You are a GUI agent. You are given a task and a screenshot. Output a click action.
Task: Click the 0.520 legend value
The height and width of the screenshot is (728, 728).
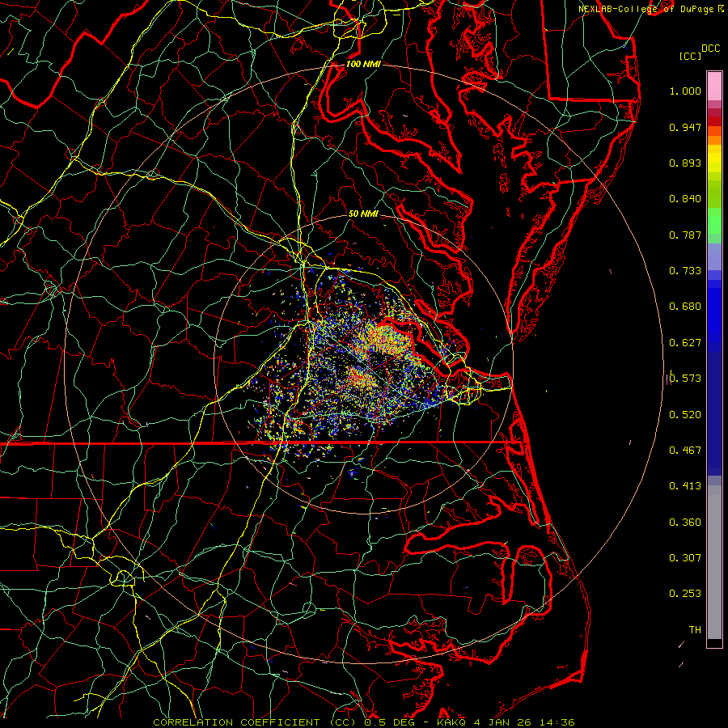685,415
